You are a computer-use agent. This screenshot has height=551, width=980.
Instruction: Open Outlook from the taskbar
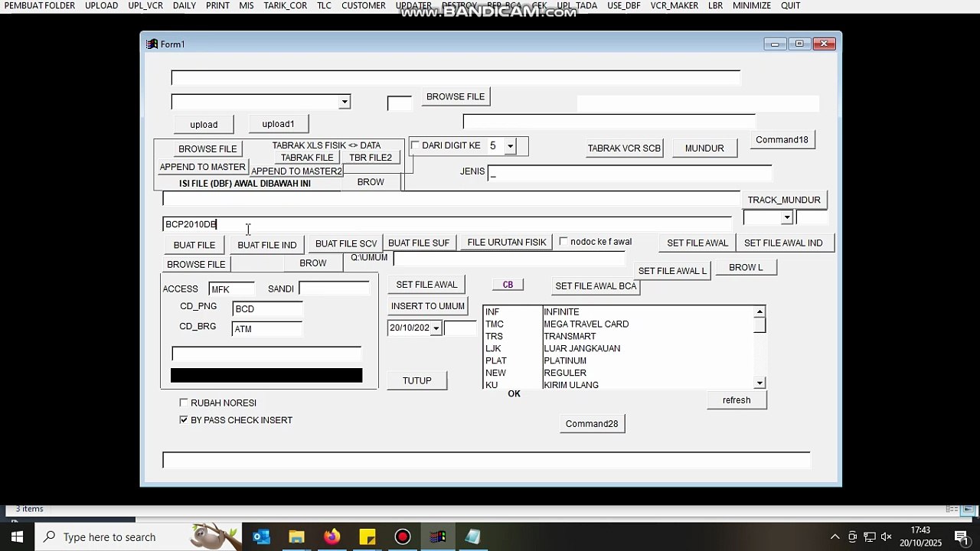261,537
